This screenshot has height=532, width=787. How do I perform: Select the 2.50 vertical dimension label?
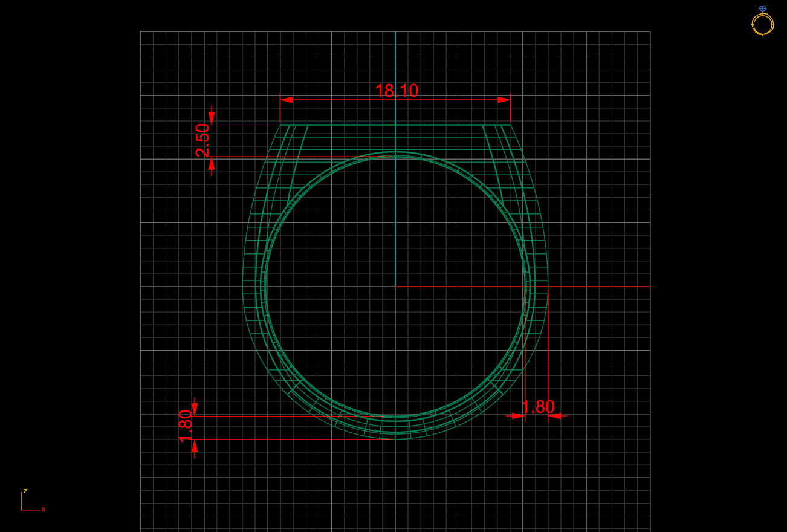tap(203, 140)
